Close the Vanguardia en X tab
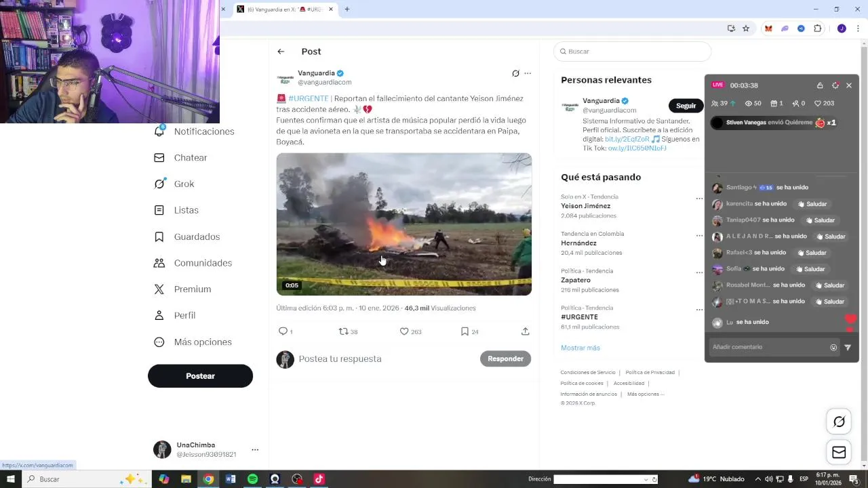 331,9
